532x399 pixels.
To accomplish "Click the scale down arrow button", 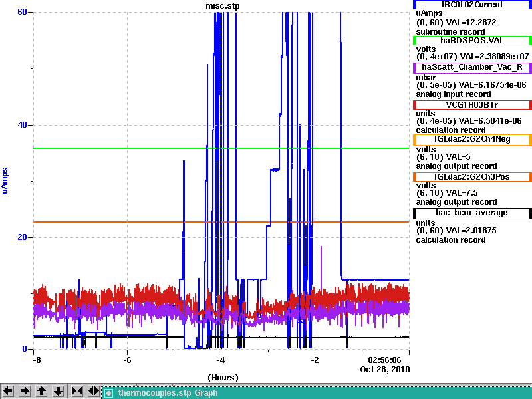I will [x=58, y=391].
